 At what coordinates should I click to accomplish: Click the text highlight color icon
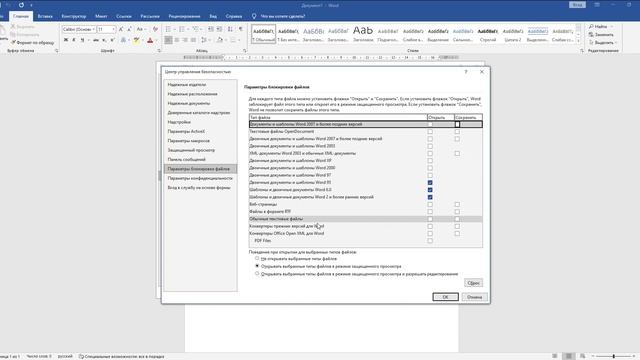(x=136, y=40)
